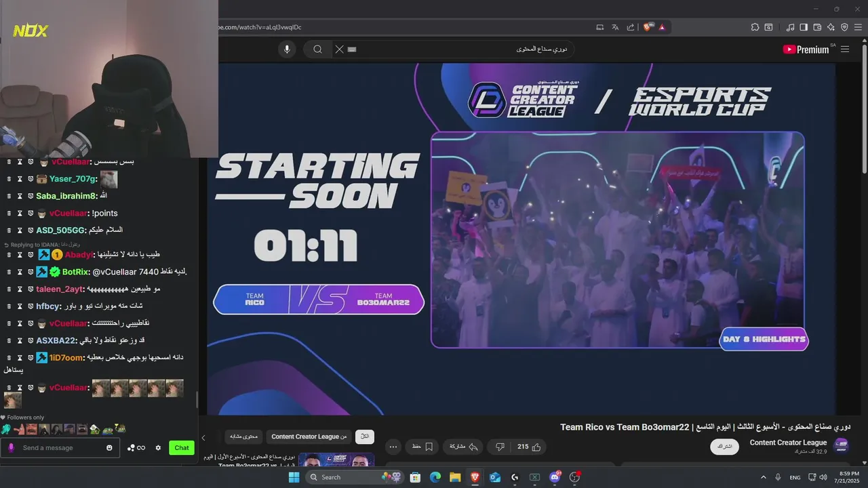The height and width of the screenshot is (488, 868).
Task: Open File Explorer from the taskbar
Action: [x=455, y=477]
